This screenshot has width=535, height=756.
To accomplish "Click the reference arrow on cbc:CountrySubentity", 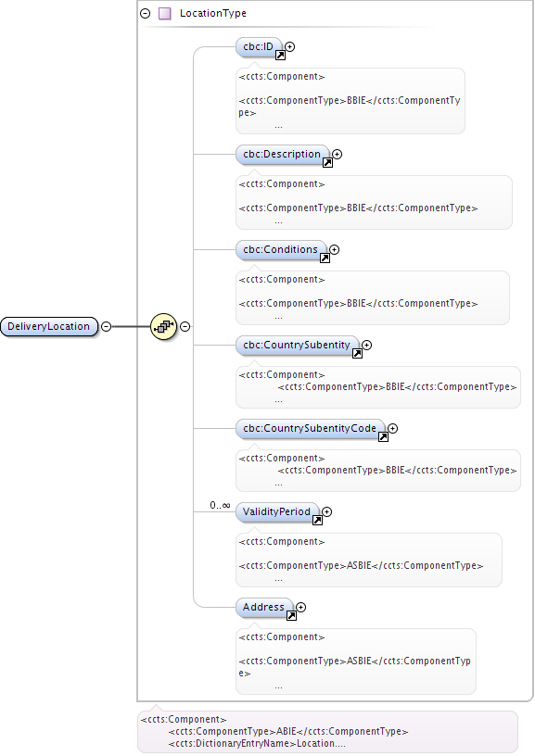I will click(x=358, y=354).
